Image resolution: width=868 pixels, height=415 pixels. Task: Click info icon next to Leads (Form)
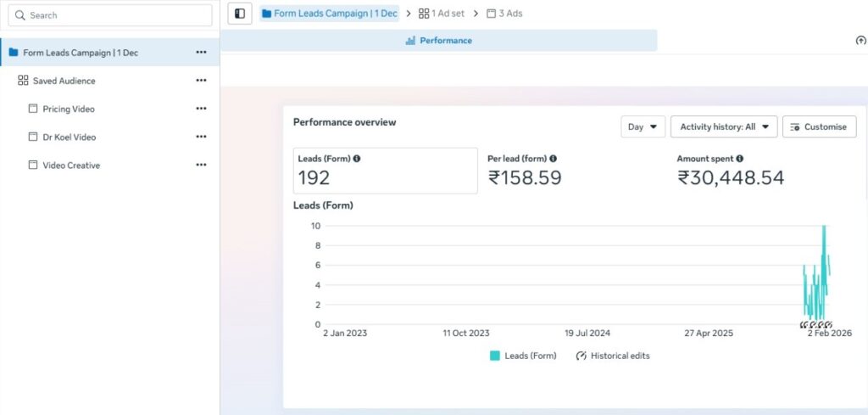[x=357, y=159]
